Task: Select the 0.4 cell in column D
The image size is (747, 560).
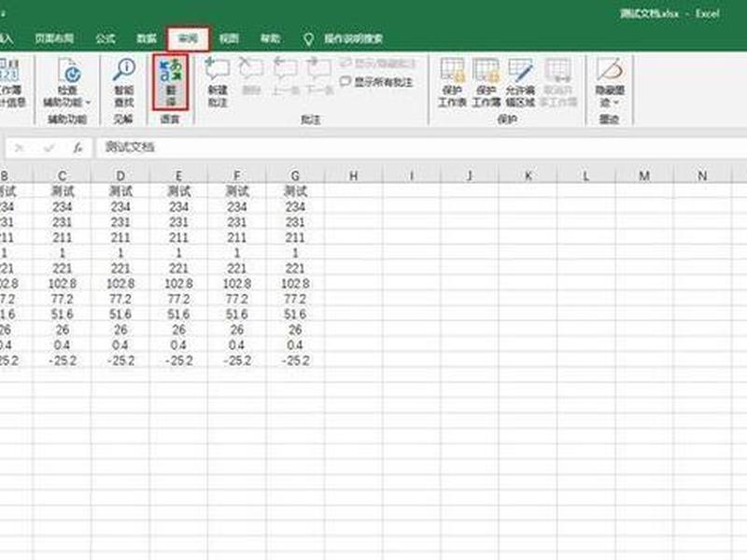Action: click(x=120, y=344)
